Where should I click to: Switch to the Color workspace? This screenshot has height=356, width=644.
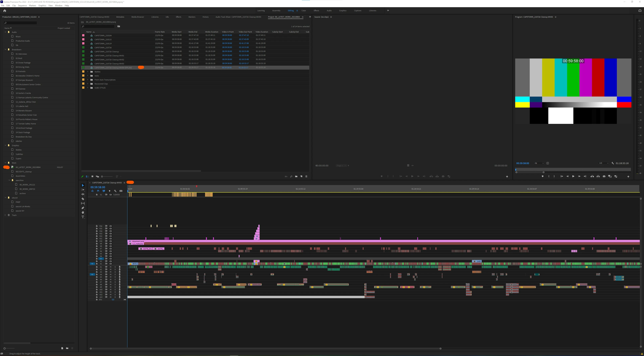tap(304, 11)
